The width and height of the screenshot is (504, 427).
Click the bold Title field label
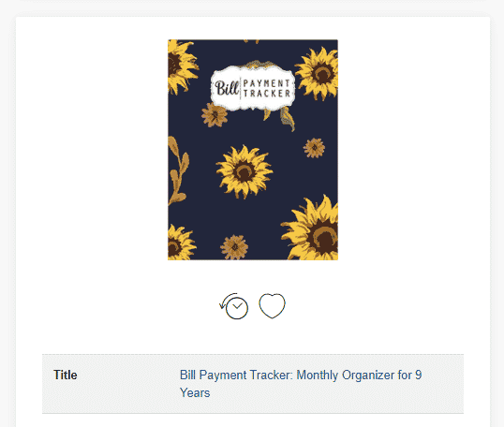(x=66, y=375)
